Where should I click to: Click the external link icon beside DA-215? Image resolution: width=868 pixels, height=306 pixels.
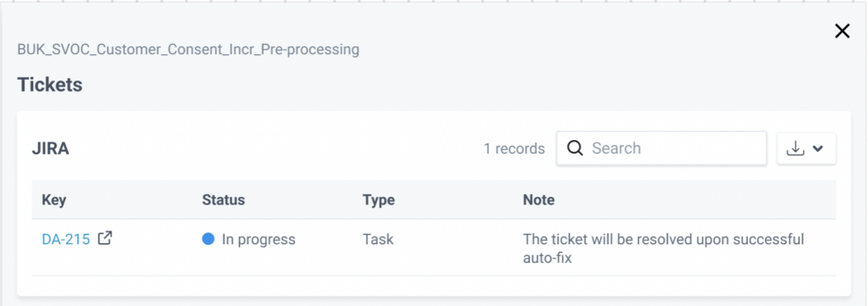(105, 238)
